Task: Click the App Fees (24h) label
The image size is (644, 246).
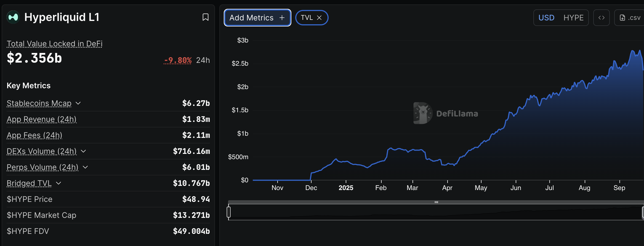Action: point(34,135)
